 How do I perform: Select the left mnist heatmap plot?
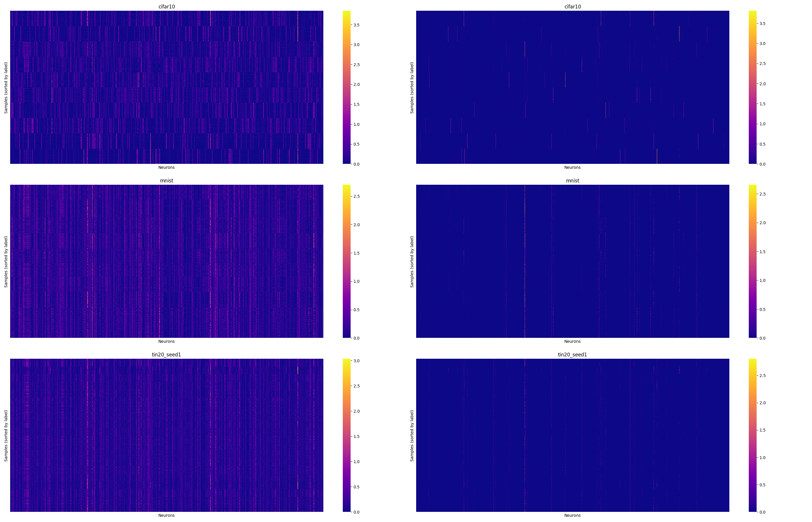coord(167,261)
